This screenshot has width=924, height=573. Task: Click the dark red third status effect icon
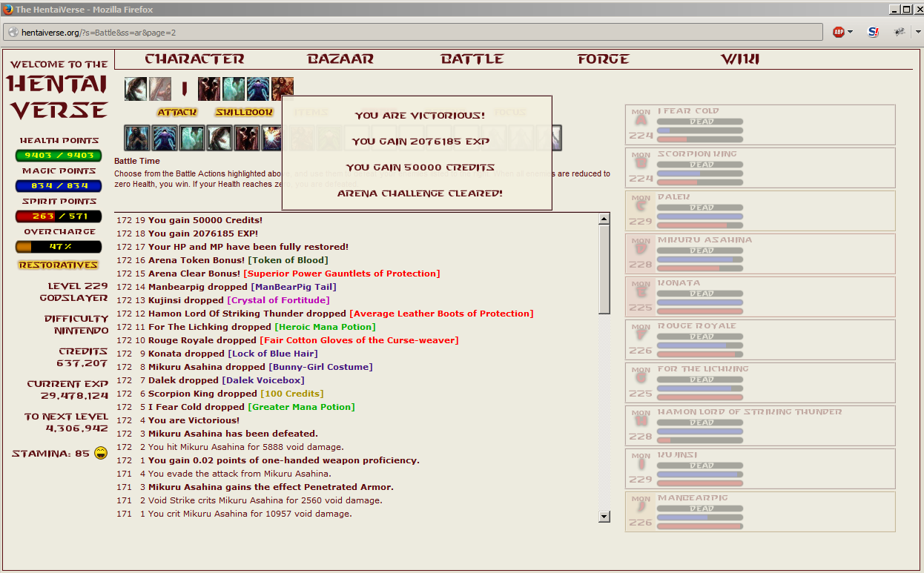[x=209, y=89]
